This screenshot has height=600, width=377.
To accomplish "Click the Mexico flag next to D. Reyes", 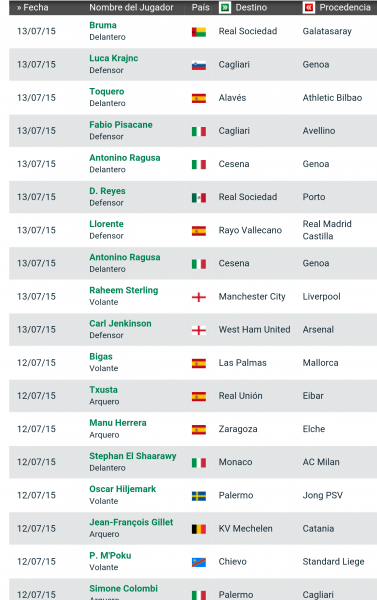I will point(199,197).
